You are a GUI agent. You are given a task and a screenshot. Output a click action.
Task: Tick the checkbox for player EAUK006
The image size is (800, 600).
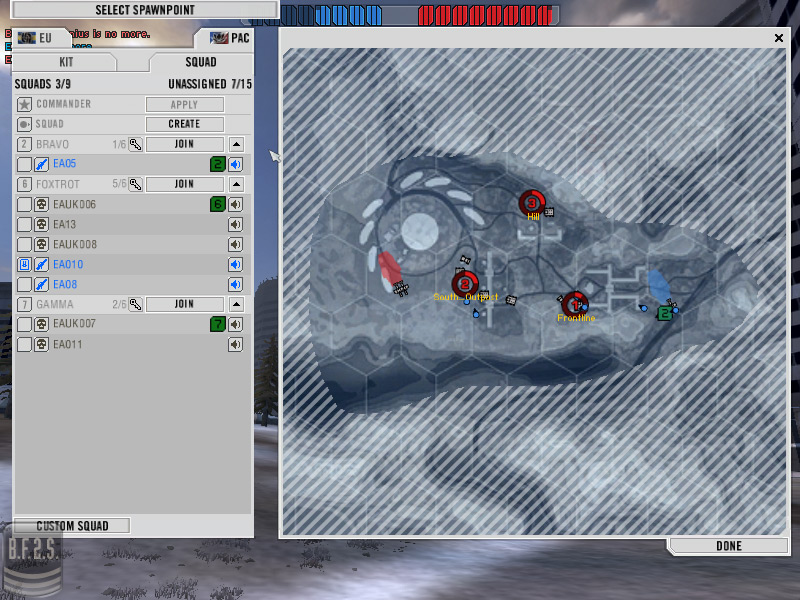click(x=24, y=204)
